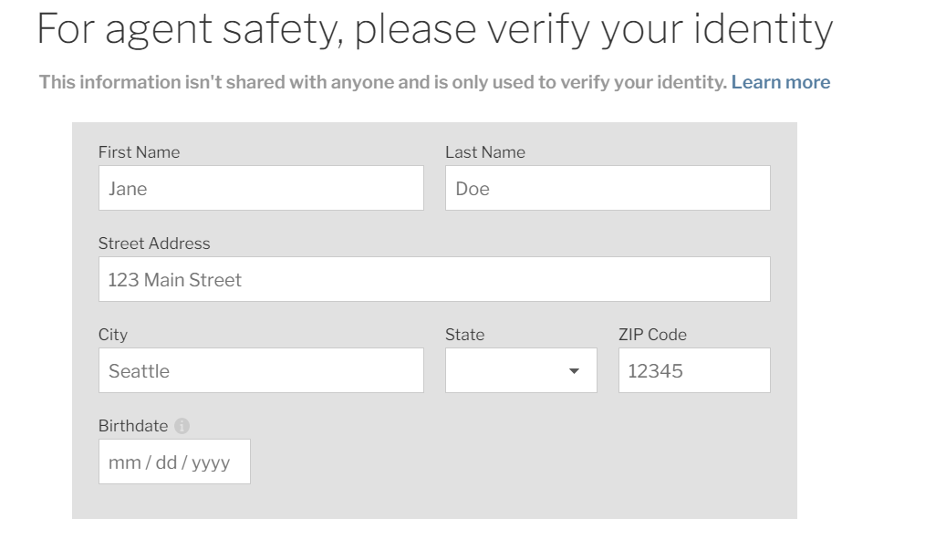Focus the First Name field with Jane placeholder
925x560 pixels.
(x=261, y=188)
